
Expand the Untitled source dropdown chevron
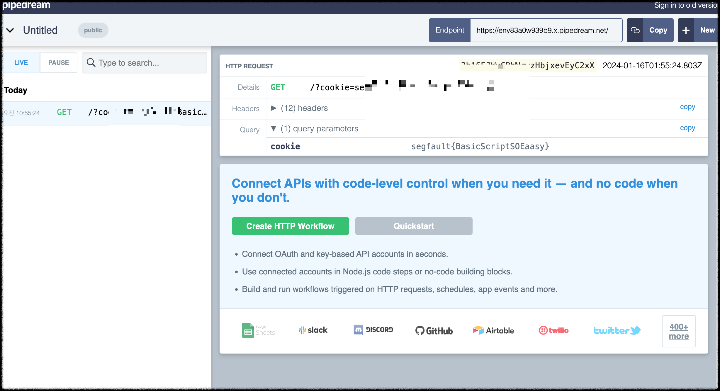pos(10,30)
